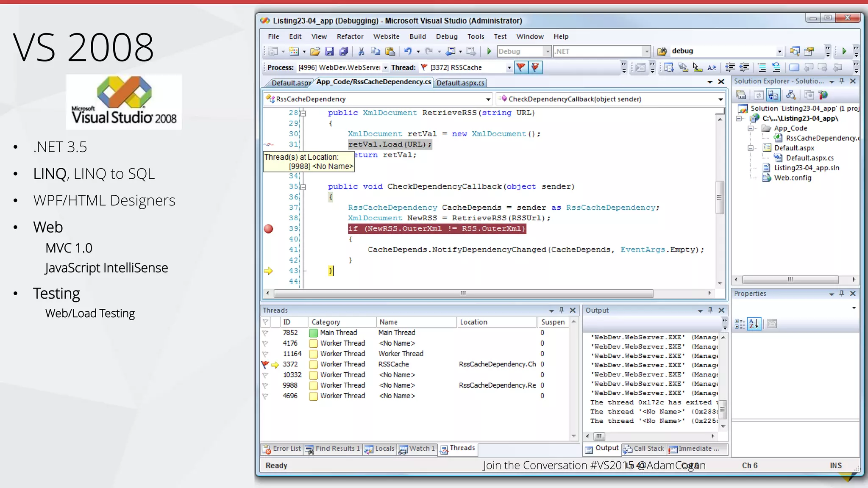The image size is (868, 488).
Task: Click the code editor horizontal scrollbar
Action: pos(463,293)
